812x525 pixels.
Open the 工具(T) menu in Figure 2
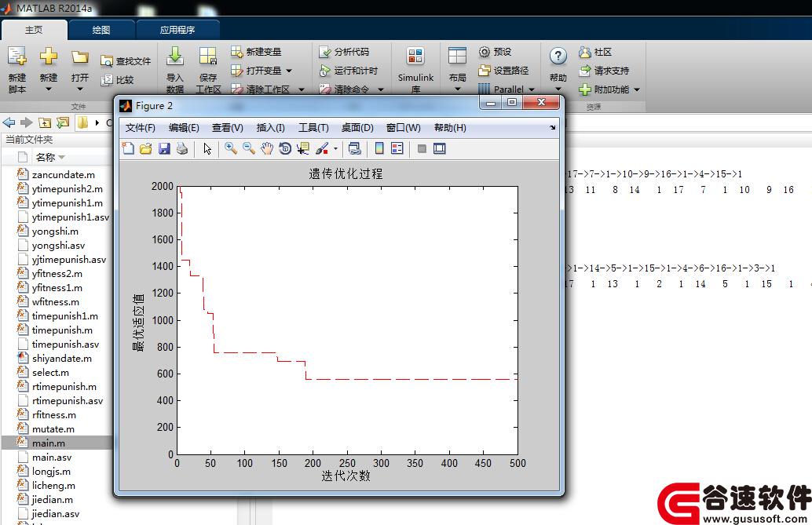313,127
